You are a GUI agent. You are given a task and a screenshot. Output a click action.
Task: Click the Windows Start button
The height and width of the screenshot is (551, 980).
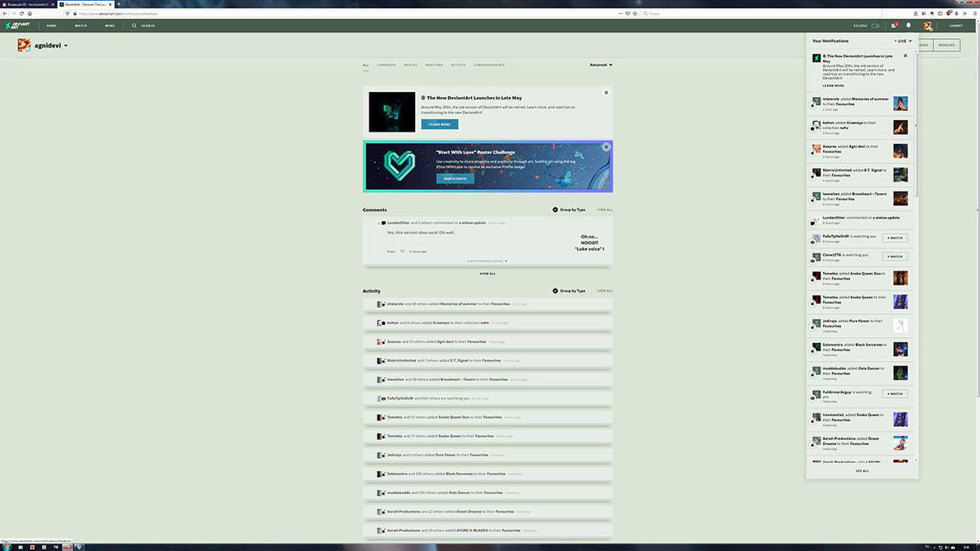[7, 547]
